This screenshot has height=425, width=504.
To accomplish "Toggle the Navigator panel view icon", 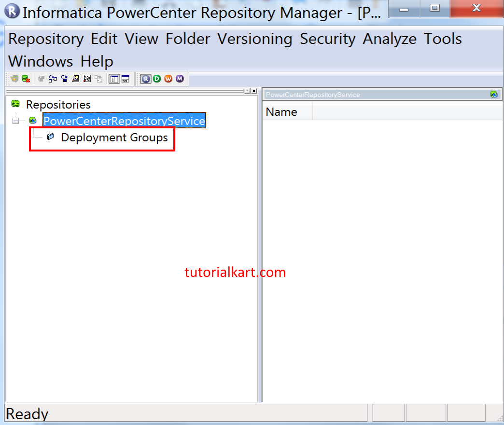I will click(115, 79).
